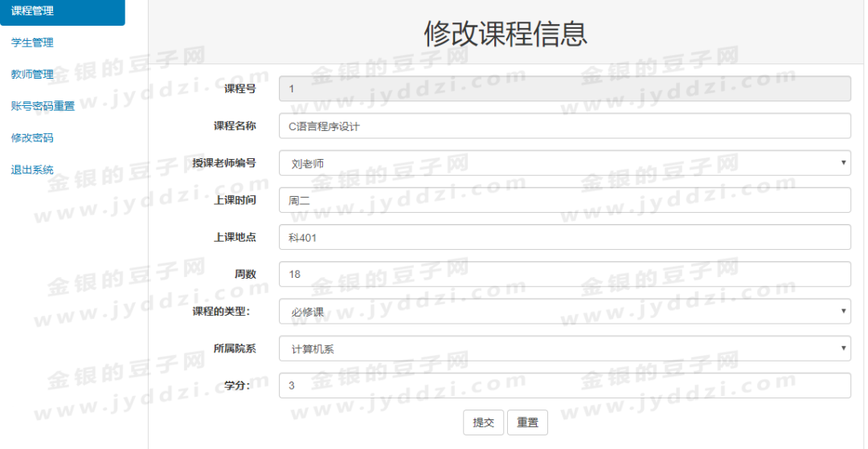The width and height of the screenshot is (868, 449).
Task: Go to 学生管理 section
Action: pyautogui.click(x=32, y=43)
